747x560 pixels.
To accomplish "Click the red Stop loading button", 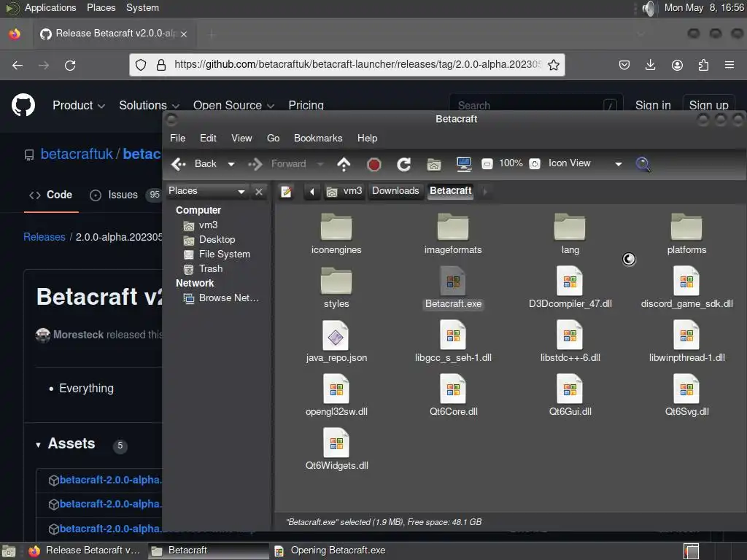I will pyautogui.click(x=374, y=164).
